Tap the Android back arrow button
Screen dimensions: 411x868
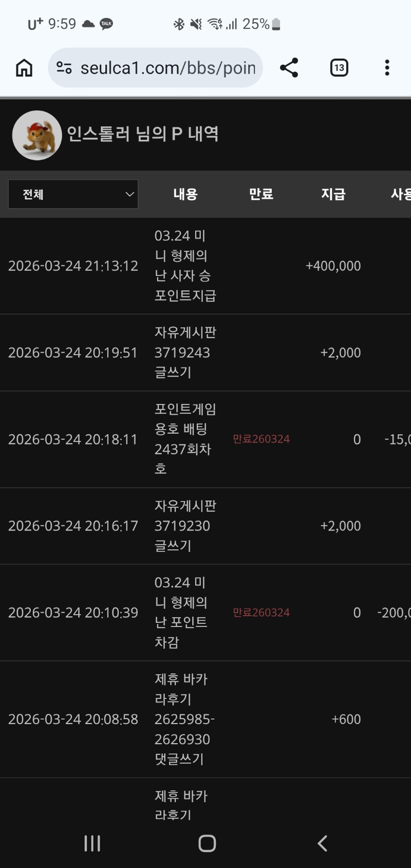(322, 843)
